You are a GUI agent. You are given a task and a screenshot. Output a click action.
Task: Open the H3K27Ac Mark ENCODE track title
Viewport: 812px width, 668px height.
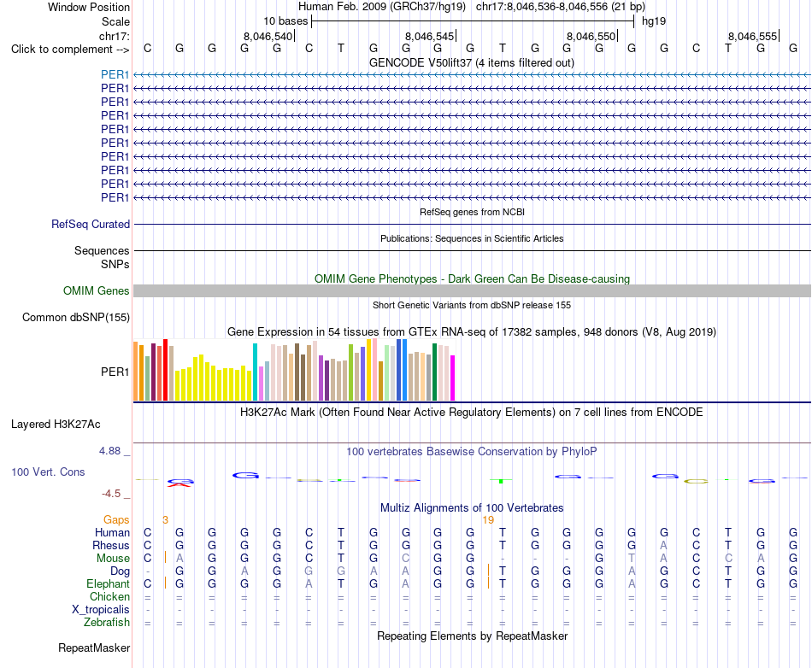pyautogui.click(x=472, y=413)
